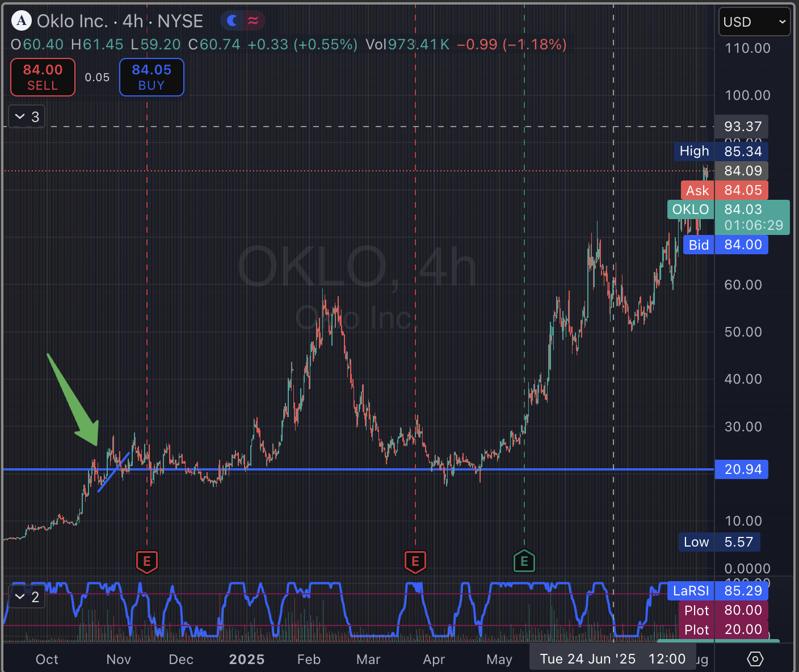
Task: Click the 93.37 crosshair price label
Action: [x=742, y=127]
